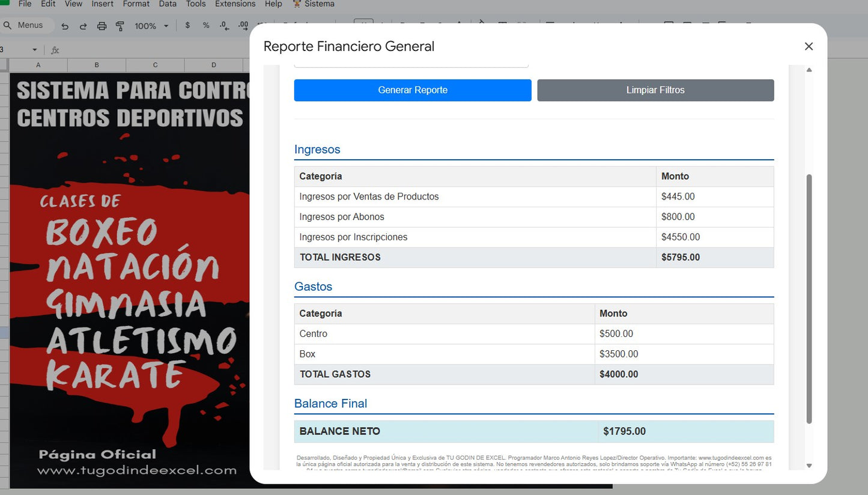Viewport: 868px width, 495px height.
Task: Click the Redo icon
Action: click(x=83, y=25)
